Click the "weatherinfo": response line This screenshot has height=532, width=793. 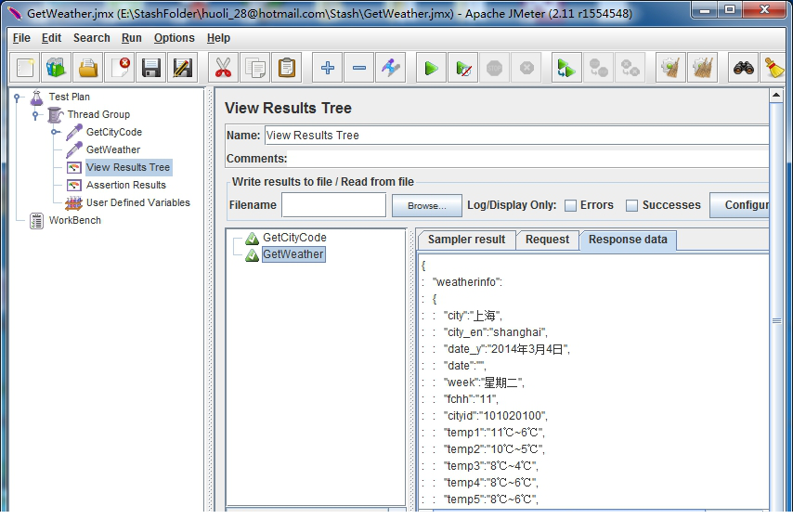point(467,282)
